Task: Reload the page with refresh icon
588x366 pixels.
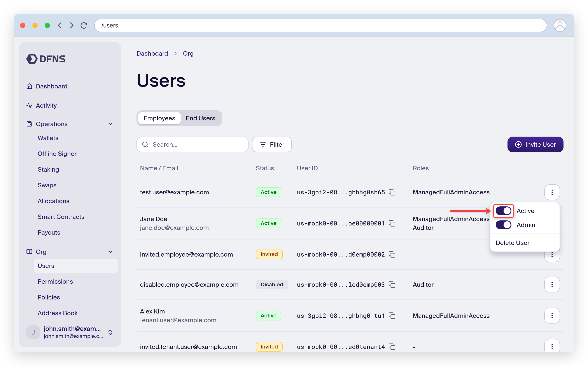Action: [x=84, y=25]
